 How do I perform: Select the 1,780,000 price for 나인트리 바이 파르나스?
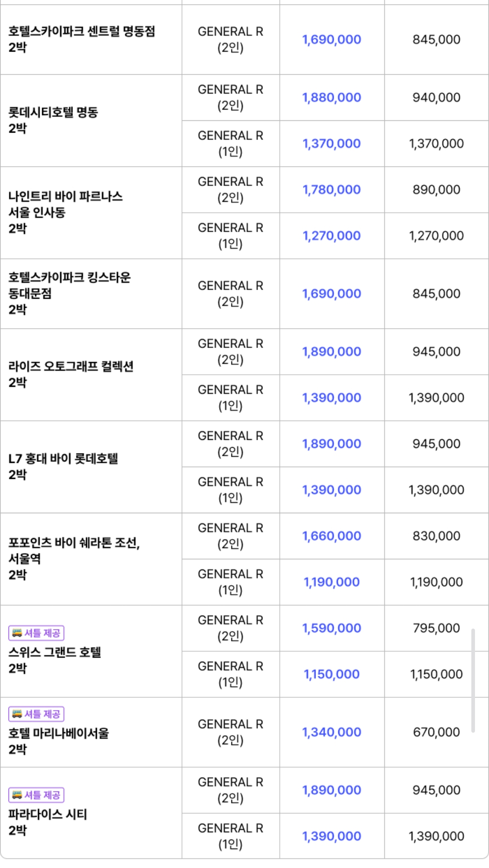(331, 190)
